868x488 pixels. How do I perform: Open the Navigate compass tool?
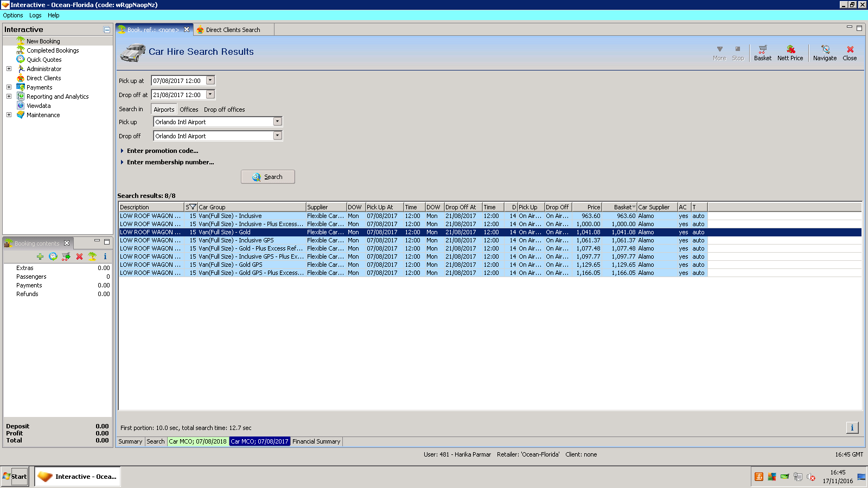point(825,53)
